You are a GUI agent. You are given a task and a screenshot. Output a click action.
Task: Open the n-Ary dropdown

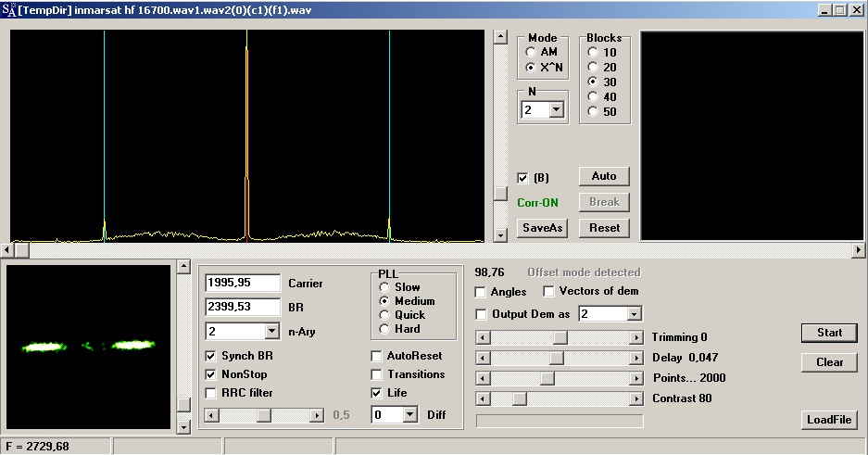click(271, 332)
